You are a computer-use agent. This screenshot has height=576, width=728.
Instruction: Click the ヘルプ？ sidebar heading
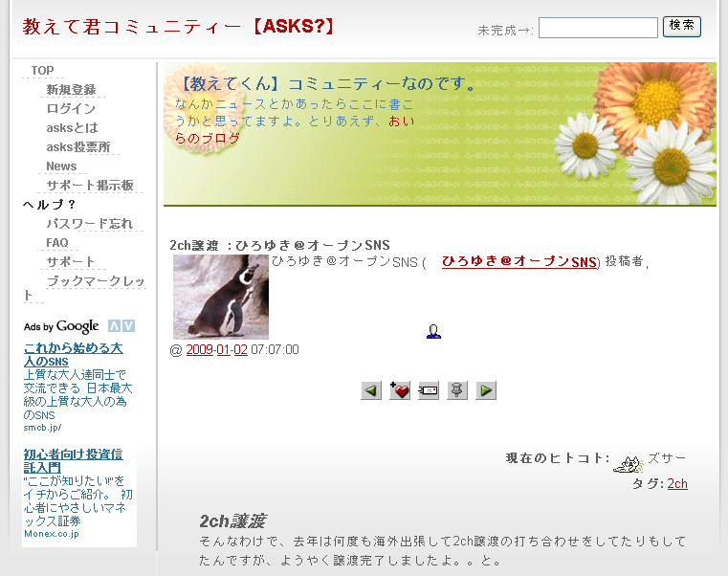(x=49, y=205)
